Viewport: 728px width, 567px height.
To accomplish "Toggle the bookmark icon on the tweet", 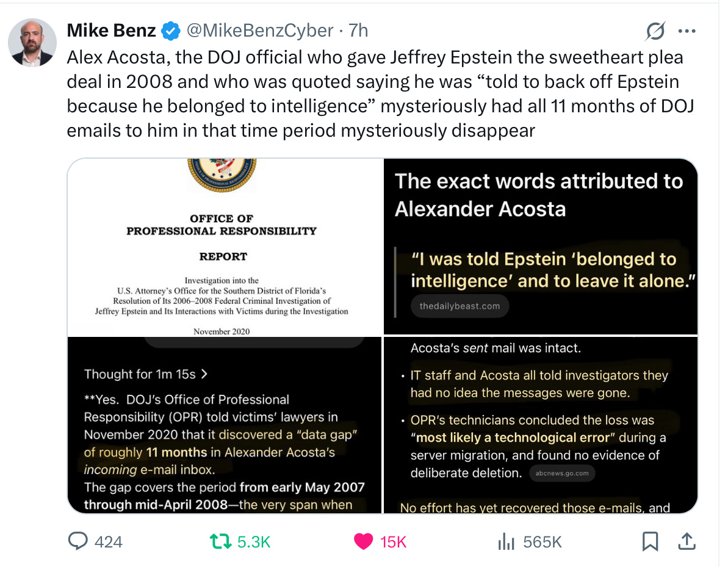I will tap(650, 541).
